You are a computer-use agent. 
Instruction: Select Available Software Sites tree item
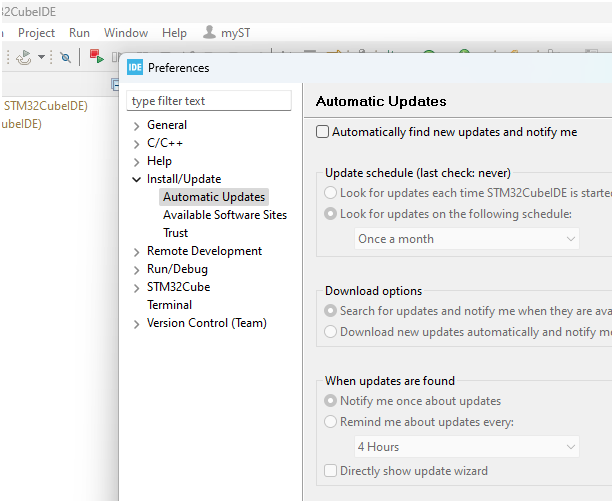[x=225, y=215]
